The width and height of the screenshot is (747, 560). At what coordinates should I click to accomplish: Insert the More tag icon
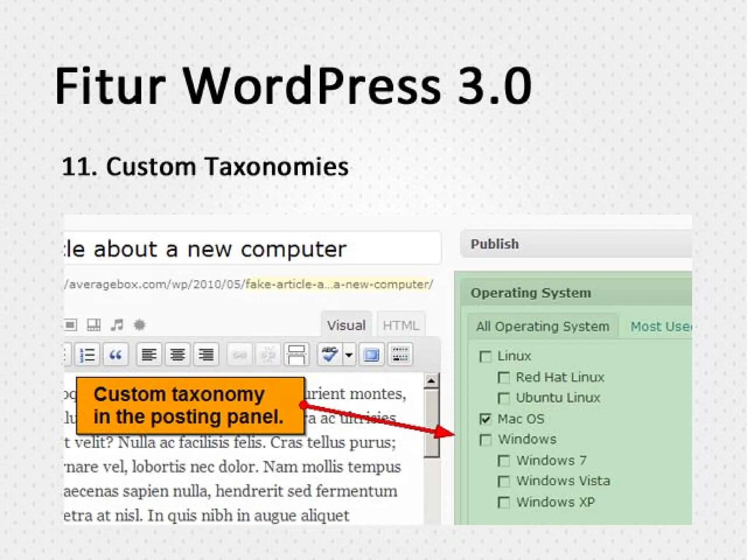(296, 354)
